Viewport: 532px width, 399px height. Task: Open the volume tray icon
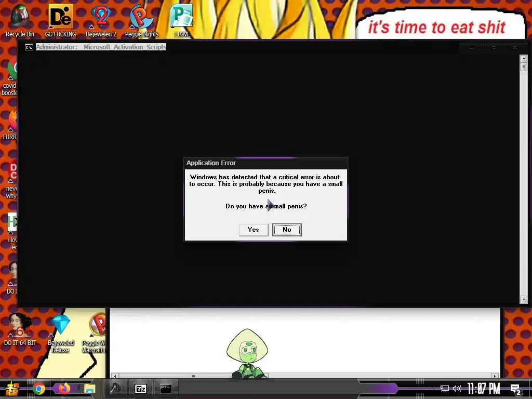click(457, 389)
